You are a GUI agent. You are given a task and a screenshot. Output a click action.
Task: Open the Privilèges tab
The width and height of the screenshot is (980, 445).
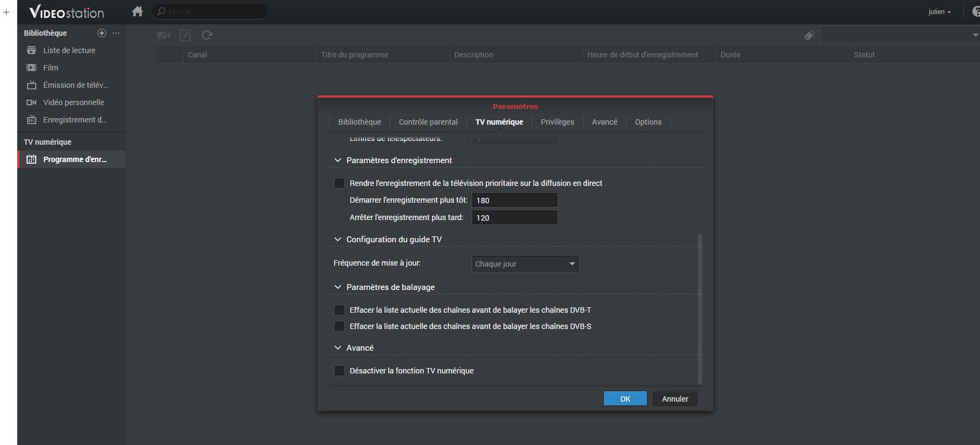point(557,122)
